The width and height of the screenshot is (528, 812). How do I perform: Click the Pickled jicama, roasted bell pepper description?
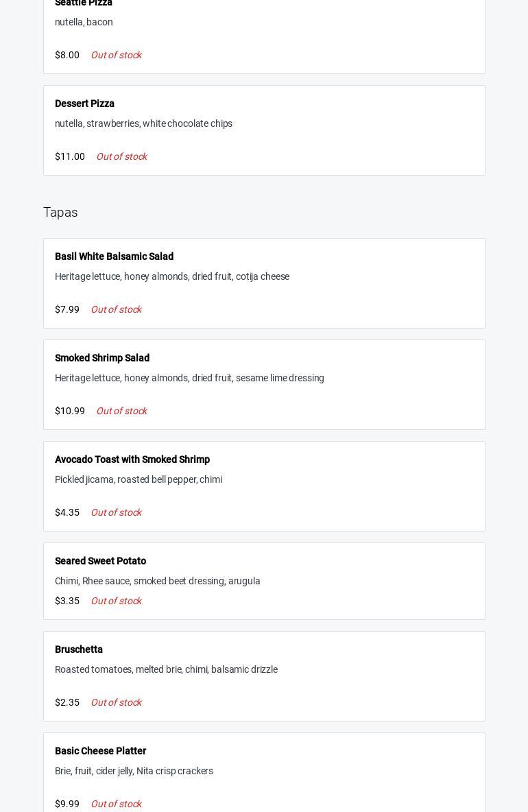(x=139, y=479)
